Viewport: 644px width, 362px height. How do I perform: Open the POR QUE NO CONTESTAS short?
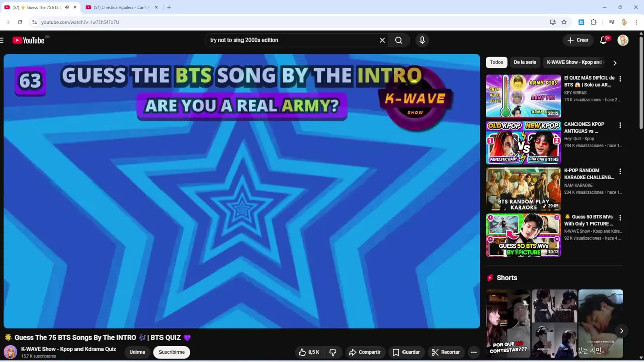[508, 323]
